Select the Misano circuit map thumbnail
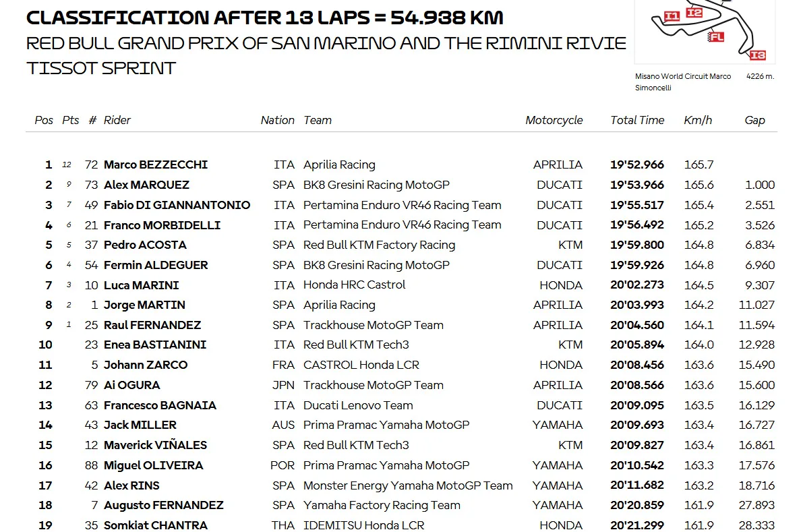 click(x=705, y=32)
